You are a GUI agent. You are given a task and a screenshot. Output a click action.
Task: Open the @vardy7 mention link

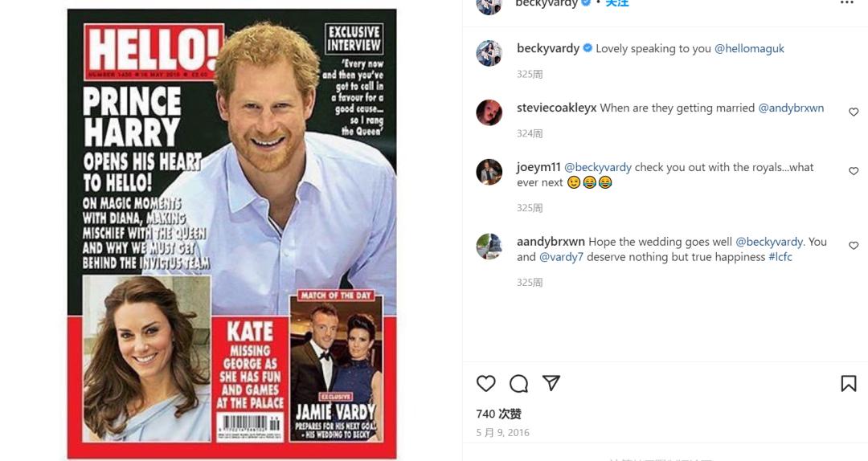click(561, 257)
